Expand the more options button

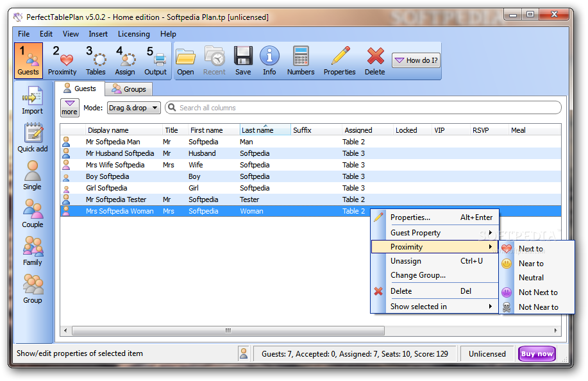tap(70, 108)
